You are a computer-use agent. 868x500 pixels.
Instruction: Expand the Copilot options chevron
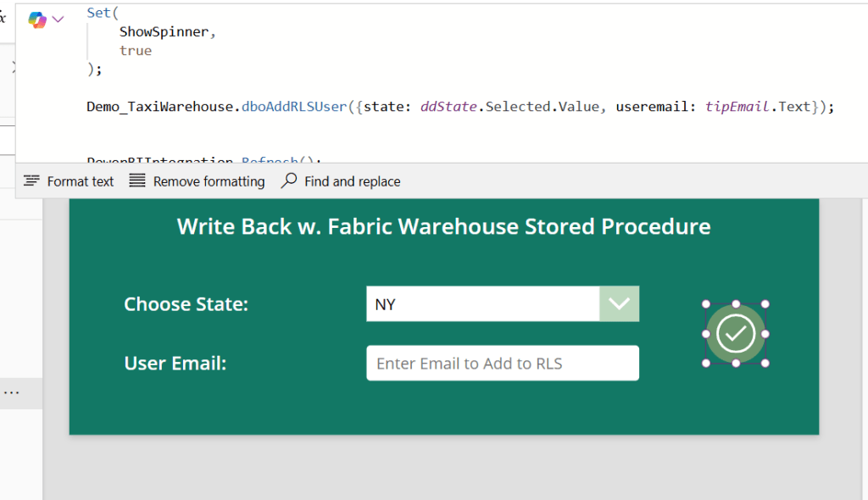(x=58, y=19)
